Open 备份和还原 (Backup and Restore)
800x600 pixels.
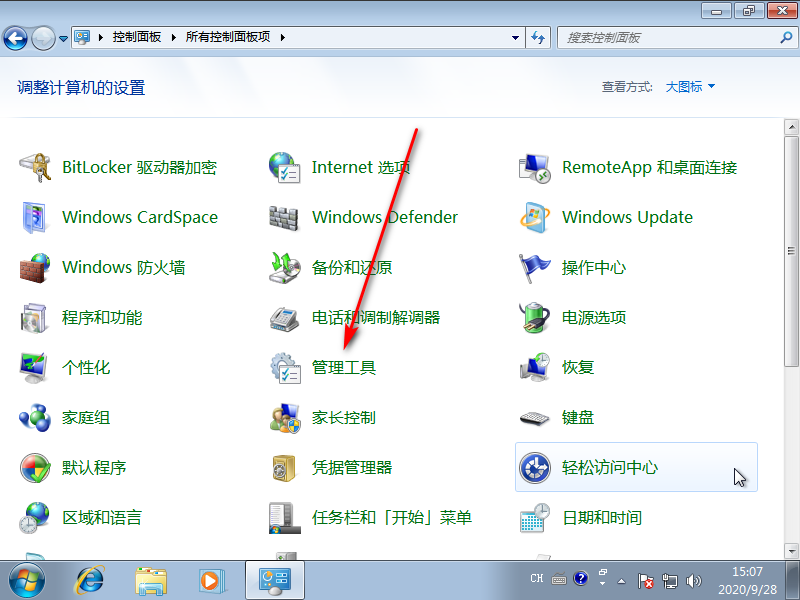349,267
